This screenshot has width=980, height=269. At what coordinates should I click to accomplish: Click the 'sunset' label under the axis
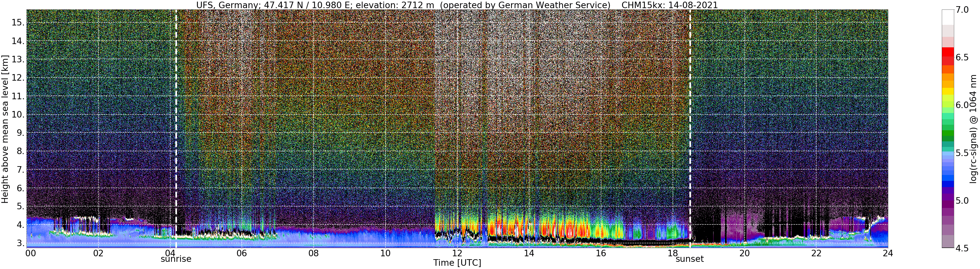(690, 259)
